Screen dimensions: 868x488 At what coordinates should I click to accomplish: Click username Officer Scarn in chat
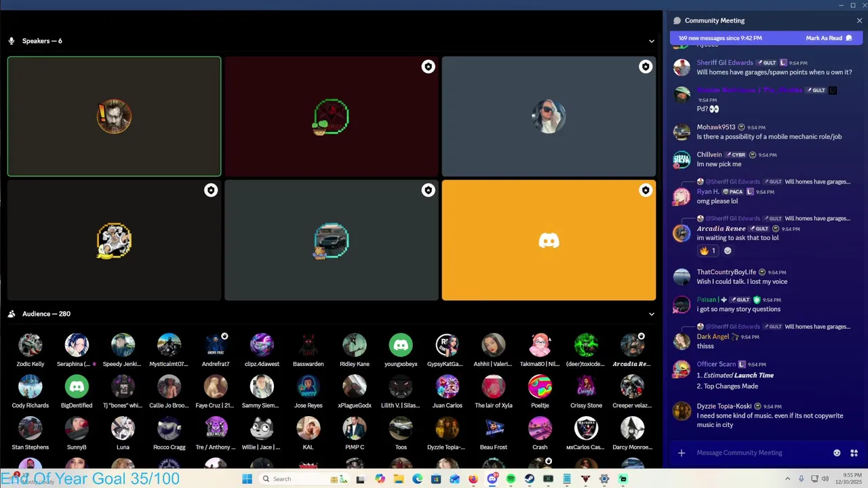point(716,364)
